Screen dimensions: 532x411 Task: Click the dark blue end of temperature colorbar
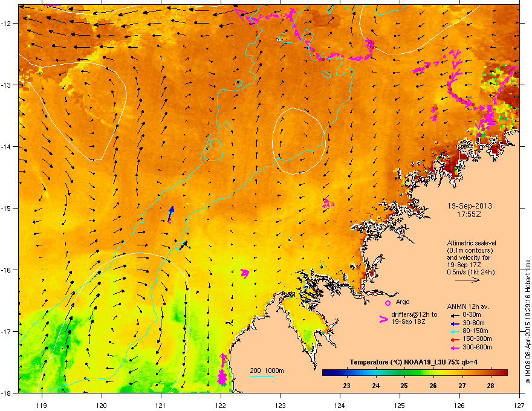[x=326, y=373]
